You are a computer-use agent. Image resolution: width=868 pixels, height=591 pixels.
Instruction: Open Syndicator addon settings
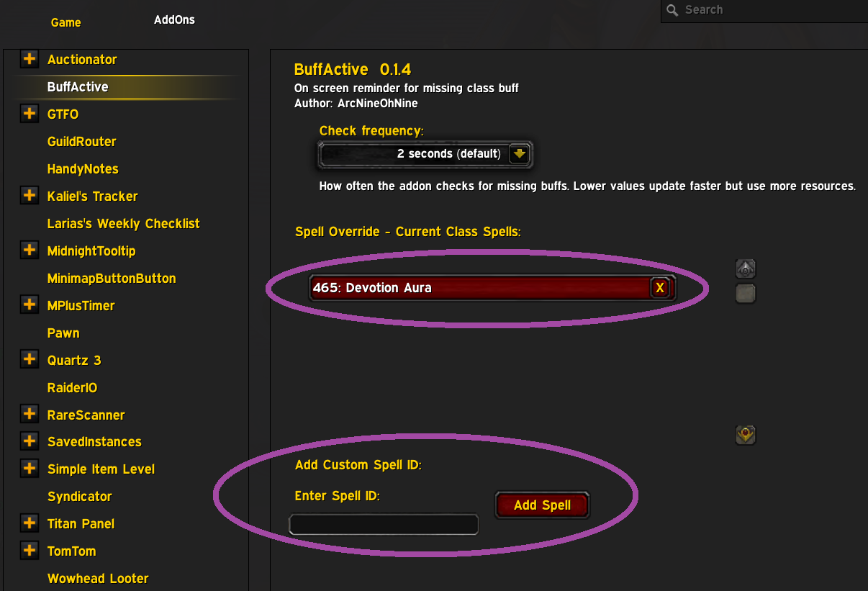tap(79, 496)
